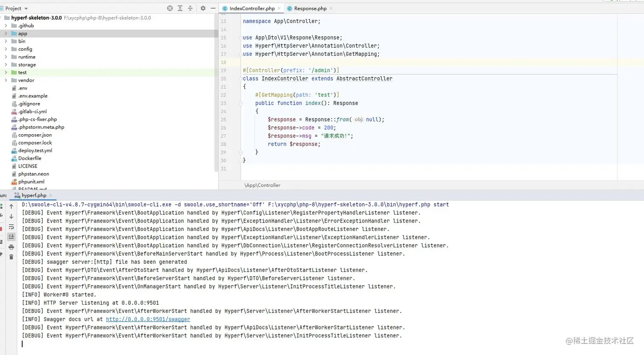Click the 'test' path string on line 22
This screenshot has width=644, height=355.
pos(324,95)
